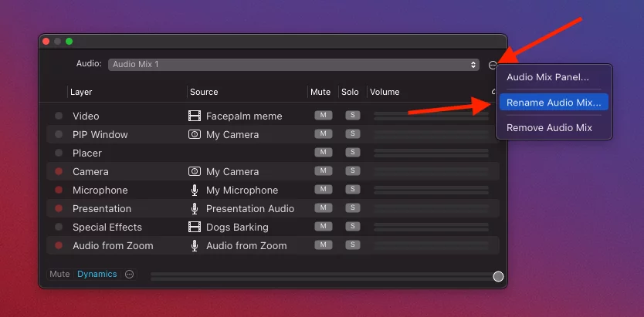The height and width of the screenshot is (317, 644).
Task: Click the camera icon in PIP Window row
Action: [195, 134]
